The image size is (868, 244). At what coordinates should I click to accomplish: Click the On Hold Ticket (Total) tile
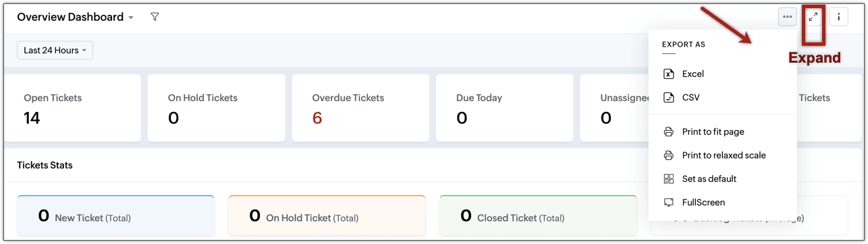tap(327, 216)
